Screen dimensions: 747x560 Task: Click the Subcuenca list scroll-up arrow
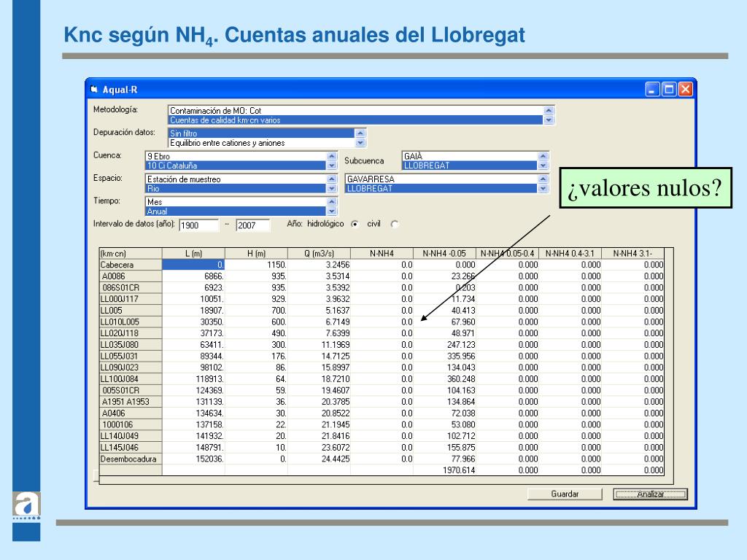click(543, 156)
